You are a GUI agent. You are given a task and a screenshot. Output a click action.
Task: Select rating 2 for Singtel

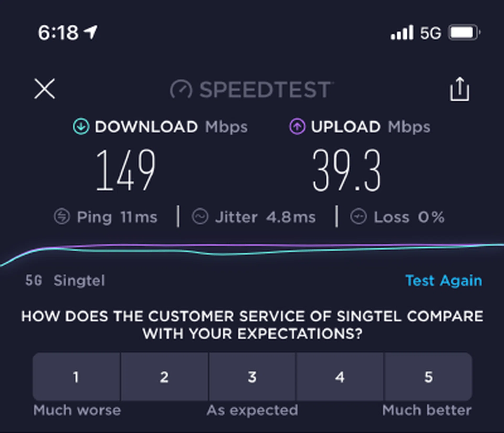(x=164, y=377)
